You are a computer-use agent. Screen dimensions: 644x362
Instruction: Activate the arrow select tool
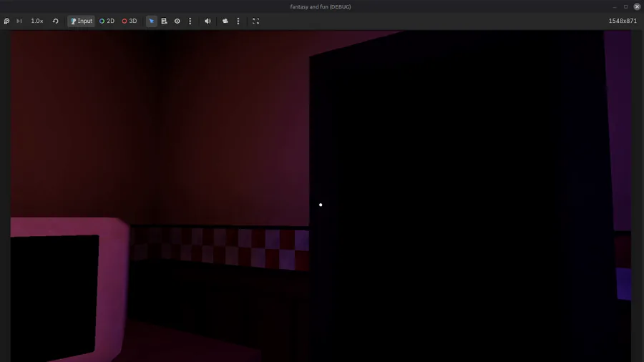point(152,21)
